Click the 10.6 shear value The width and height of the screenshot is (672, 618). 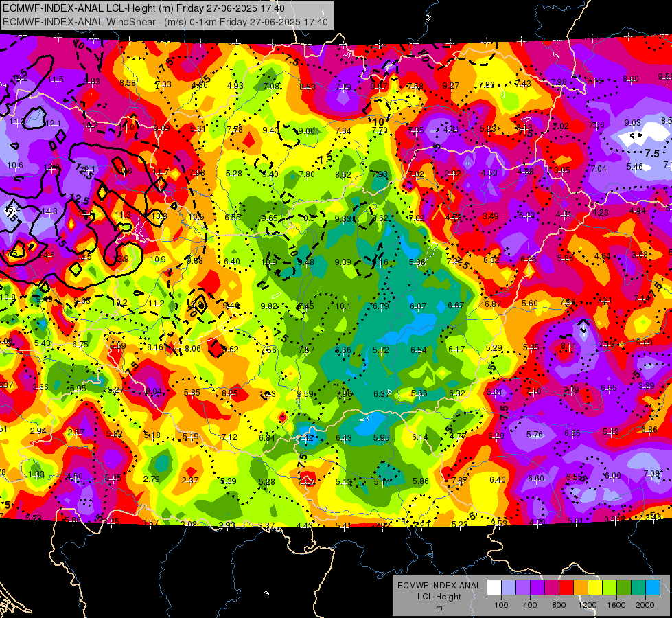15,165
